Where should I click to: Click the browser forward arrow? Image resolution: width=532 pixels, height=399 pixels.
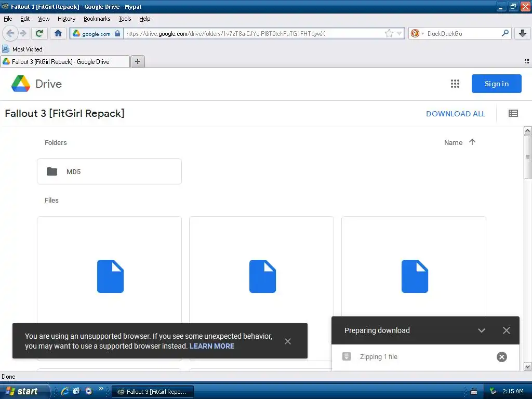23,33
